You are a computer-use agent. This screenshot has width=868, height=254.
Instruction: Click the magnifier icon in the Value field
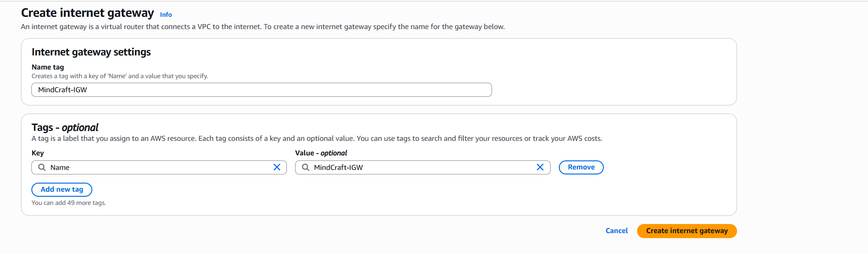306,167
